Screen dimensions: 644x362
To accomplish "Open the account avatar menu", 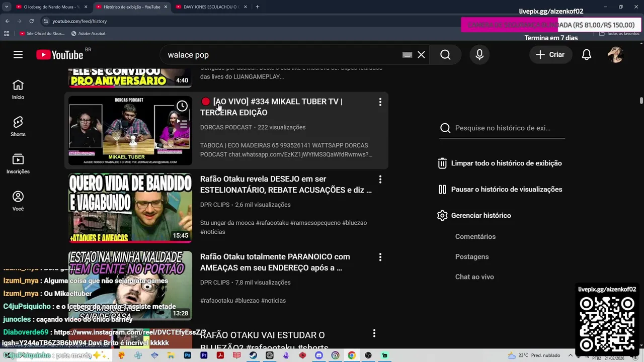I will (616, 55).
